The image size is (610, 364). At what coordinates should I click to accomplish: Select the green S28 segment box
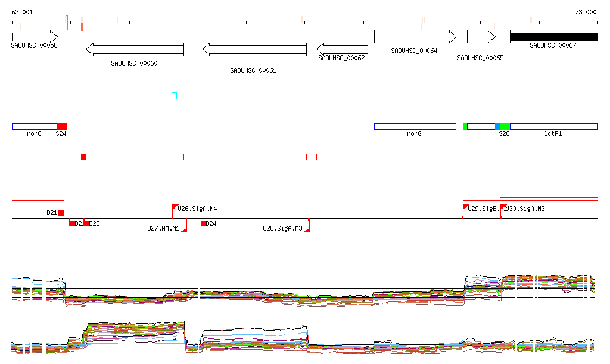(505, 126)
